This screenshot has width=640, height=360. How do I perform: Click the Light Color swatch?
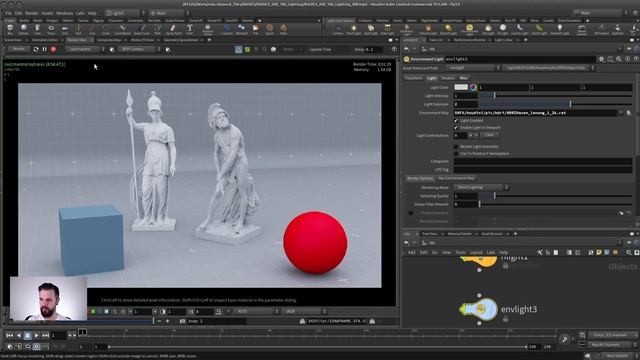(x=461, y=87)
